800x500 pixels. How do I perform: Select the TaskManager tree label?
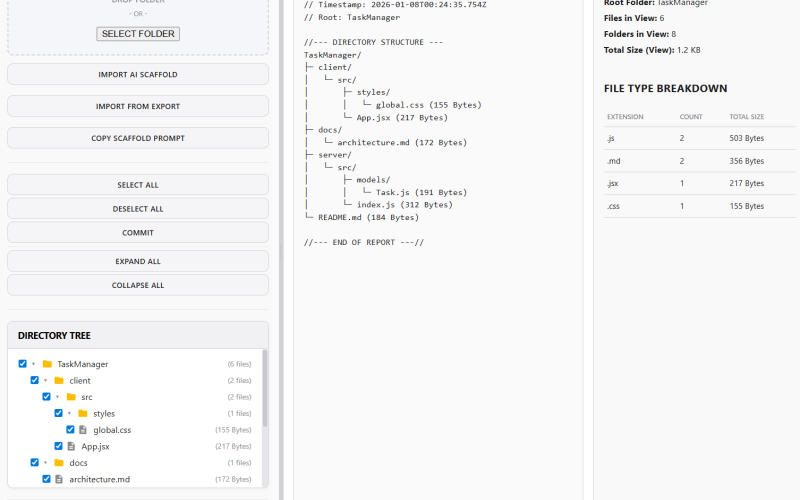(83, 364)
